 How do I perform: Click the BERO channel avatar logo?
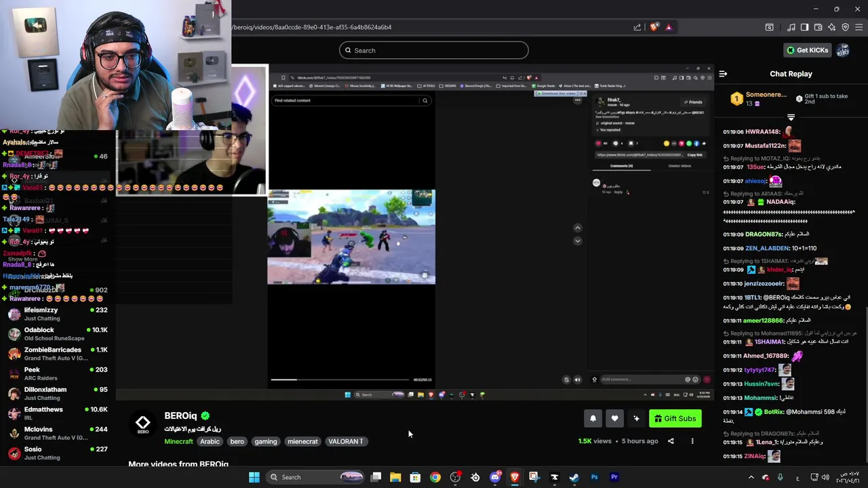coord(142,424)
